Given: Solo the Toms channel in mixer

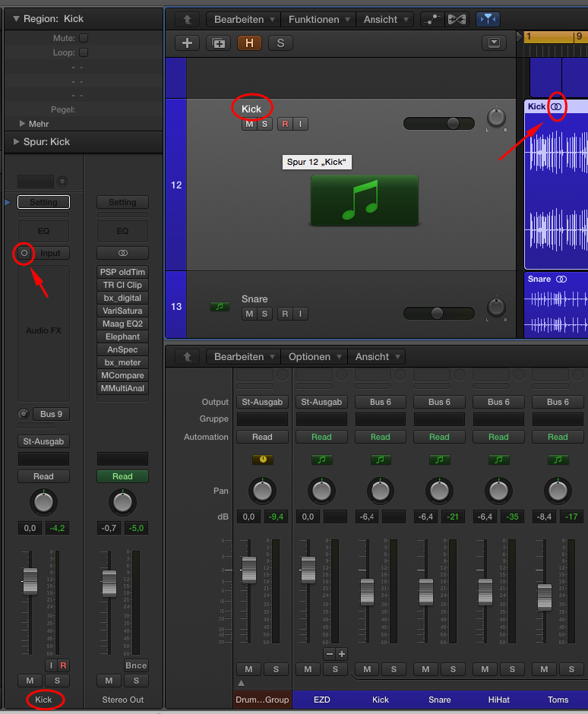Looking at the screenshot, I should click(x=571, y=669).
